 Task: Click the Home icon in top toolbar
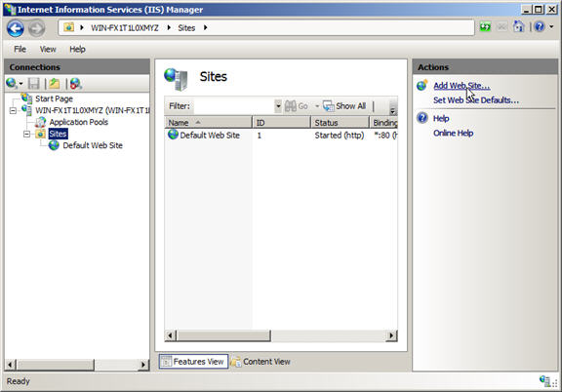(519, 26)
